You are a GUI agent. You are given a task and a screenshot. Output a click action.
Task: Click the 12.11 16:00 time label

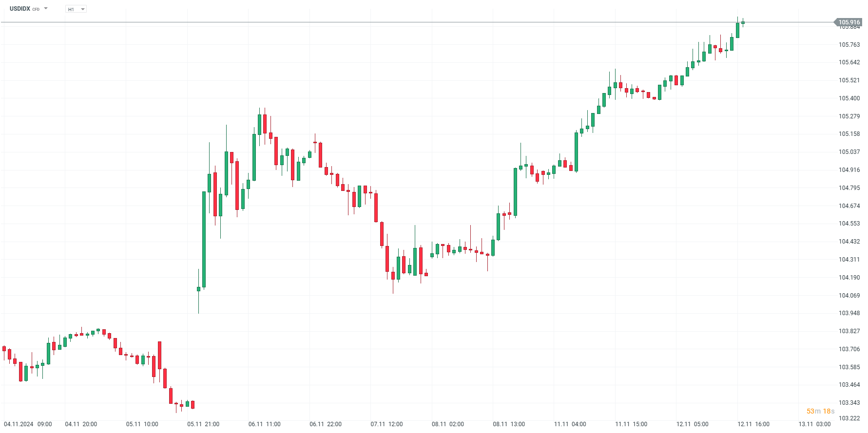coord(753,424)
